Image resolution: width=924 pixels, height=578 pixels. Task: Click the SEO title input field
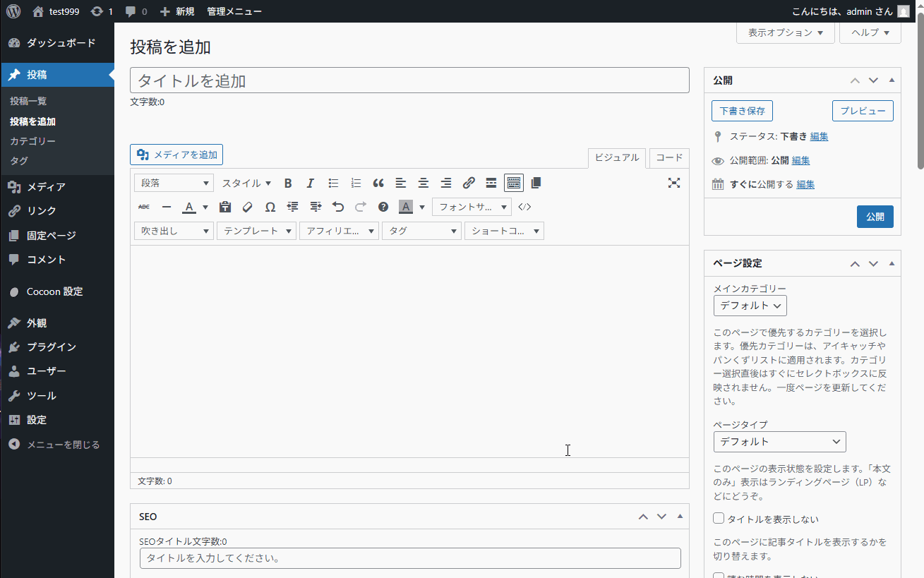(410, 558)
